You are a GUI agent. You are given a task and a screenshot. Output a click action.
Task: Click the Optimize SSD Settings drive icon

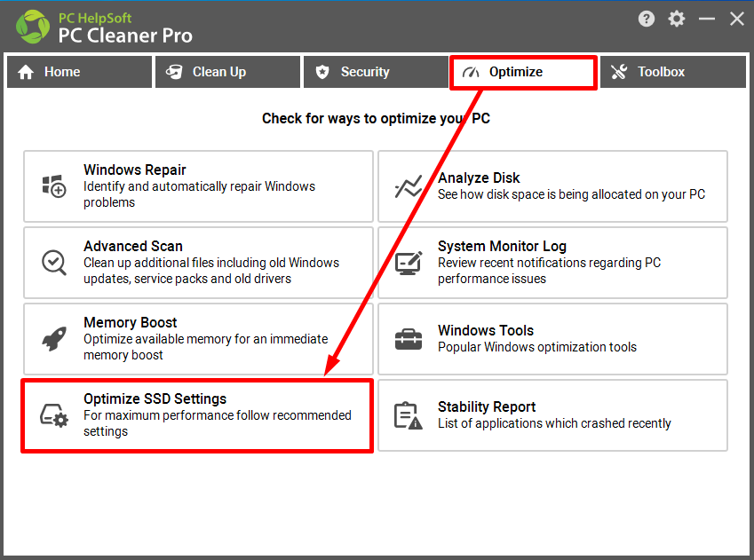[54, 415]
